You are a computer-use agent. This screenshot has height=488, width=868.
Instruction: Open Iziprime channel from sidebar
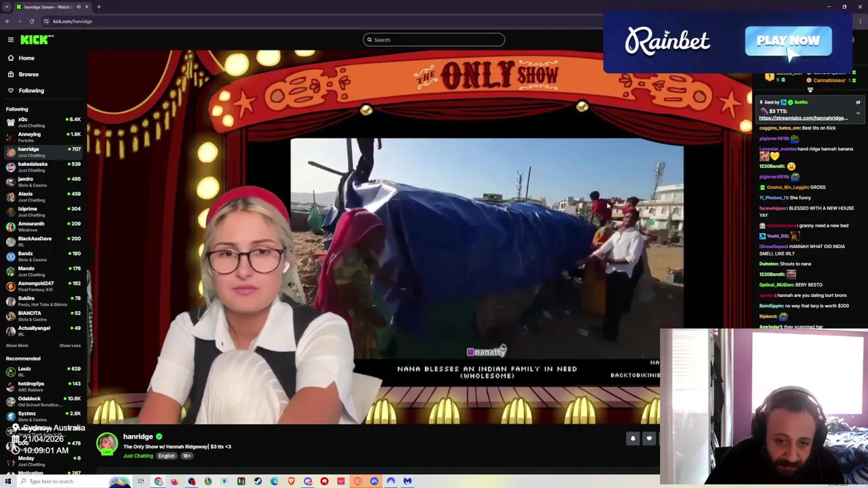43,211
